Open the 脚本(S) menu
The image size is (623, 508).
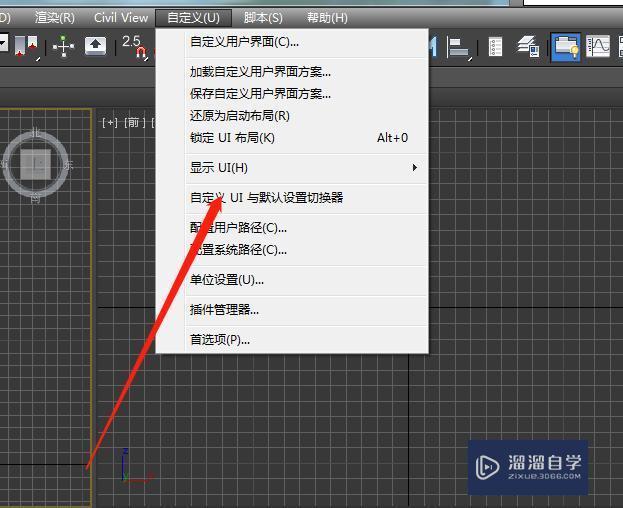tap(263, 17)
